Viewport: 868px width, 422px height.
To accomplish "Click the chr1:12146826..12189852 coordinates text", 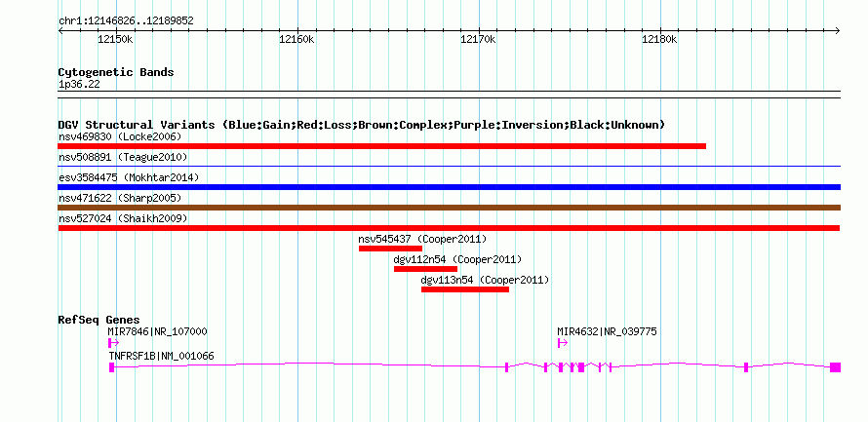I will (x=126, y=21).
